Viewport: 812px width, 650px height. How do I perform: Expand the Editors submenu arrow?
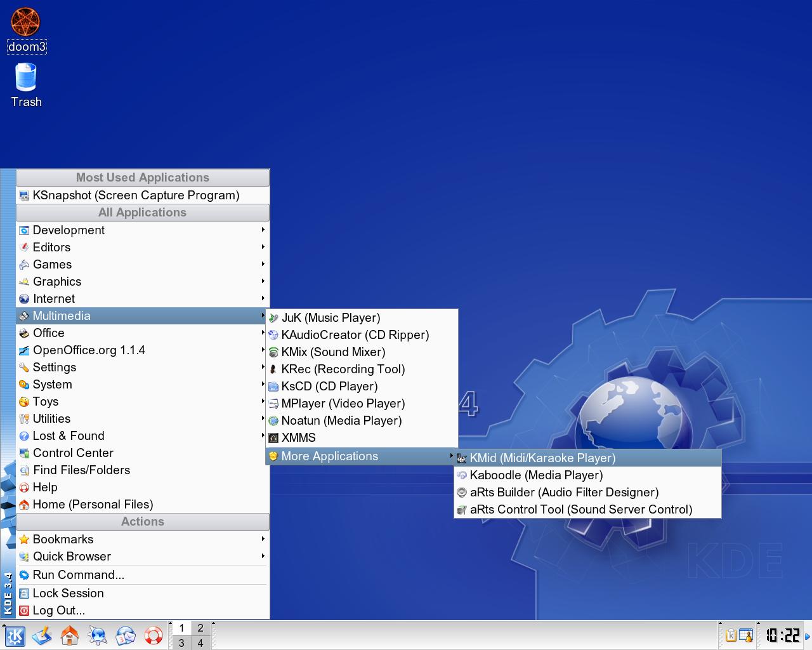[x=263, y=247]
